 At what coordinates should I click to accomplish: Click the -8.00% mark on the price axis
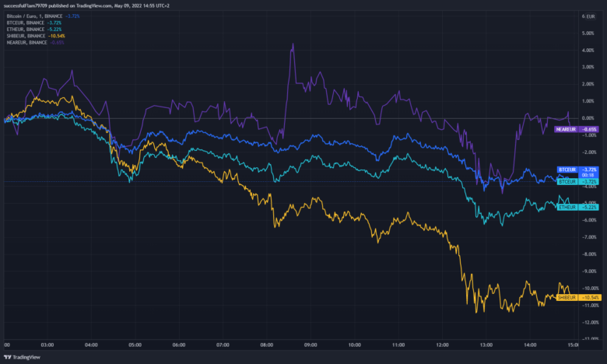pos(588,254)
